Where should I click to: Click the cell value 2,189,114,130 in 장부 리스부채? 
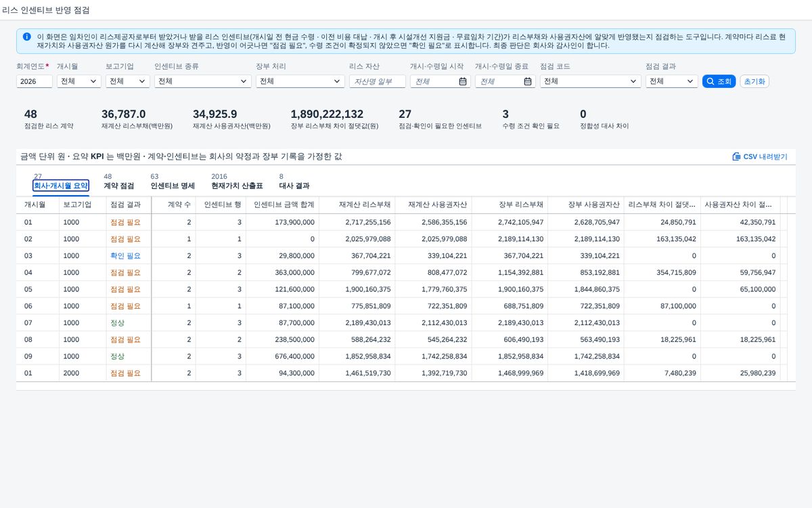[x=520, y=239]
